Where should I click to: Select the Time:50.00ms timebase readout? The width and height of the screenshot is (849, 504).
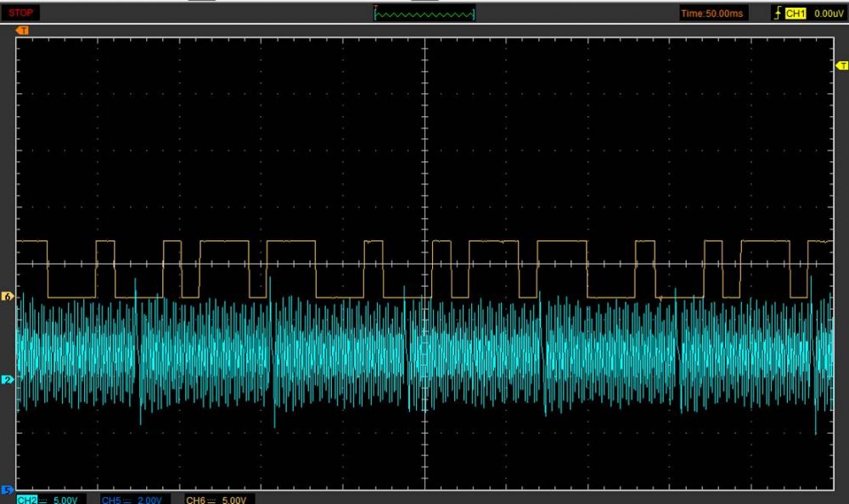(x=713, y=14)
